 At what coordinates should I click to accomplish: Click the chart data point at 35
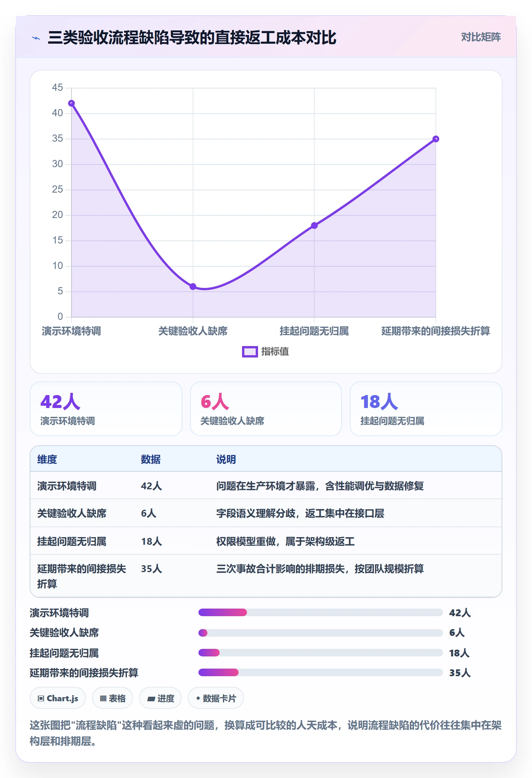(x=436, y=139)
